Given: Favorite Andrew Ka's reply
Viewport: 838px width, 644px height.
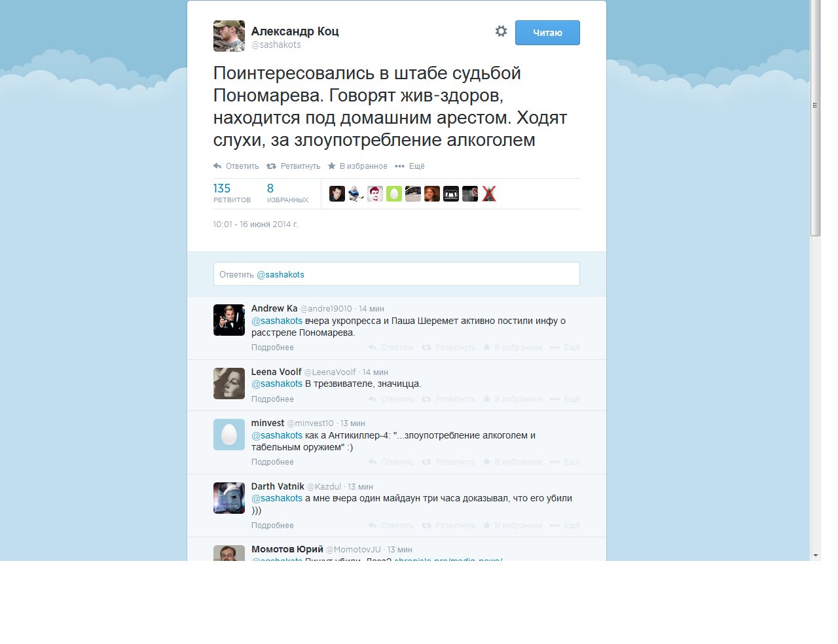Looking at the screenshot, I should 513,348.
